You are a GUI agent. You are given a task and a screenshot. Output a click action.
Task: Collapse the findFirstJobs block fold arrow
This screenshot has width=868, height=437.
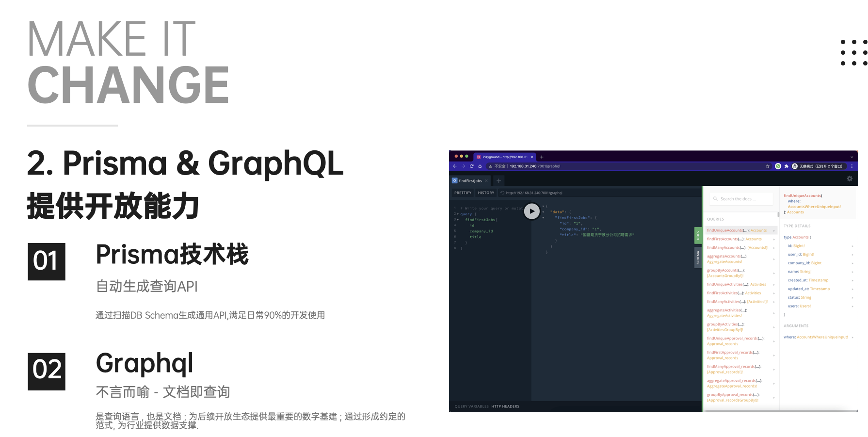[458, 220]
